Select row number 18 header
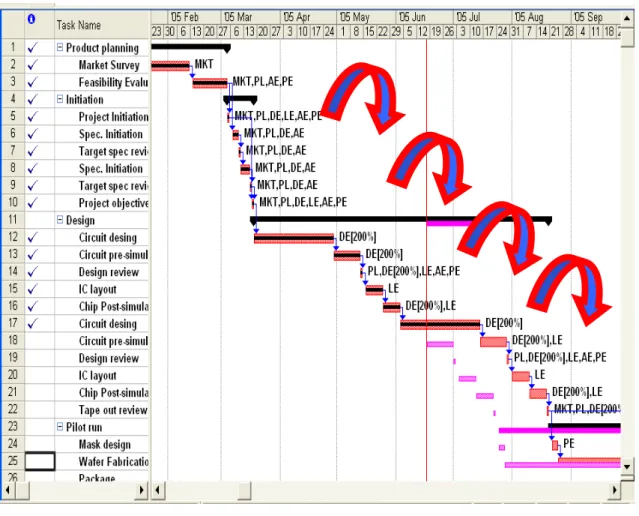This screenshot has width=639, height=516. pyautogui.click(x=13, y=341)
